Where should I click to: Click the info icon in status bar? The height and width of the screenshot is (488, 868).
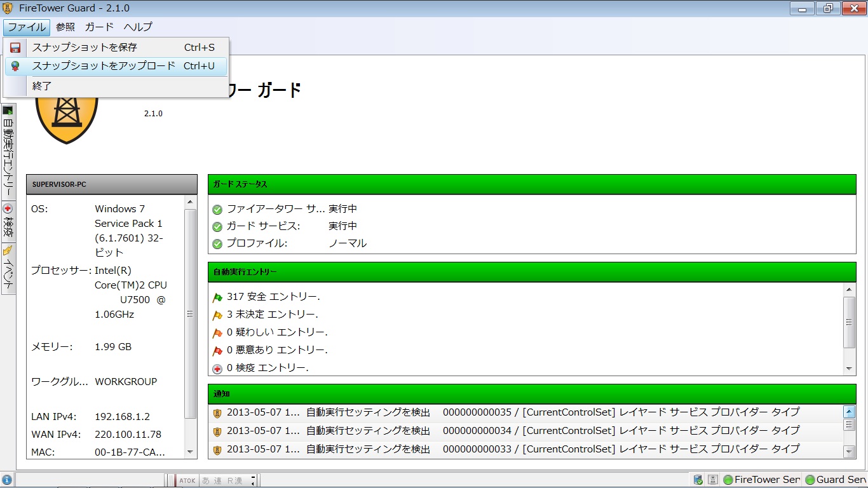(7, 480)
